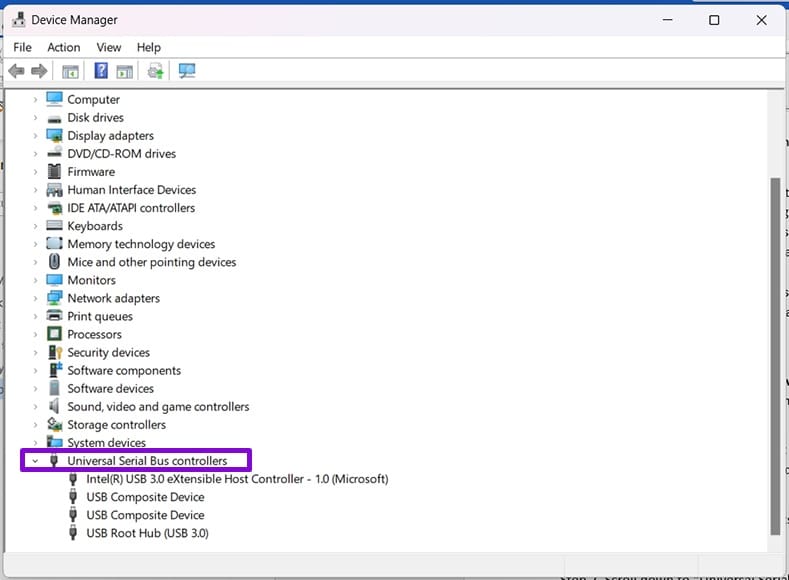Select Universal Serial Bus controllers label
This screenshot has height=580, width=789.
pos(147,461)
